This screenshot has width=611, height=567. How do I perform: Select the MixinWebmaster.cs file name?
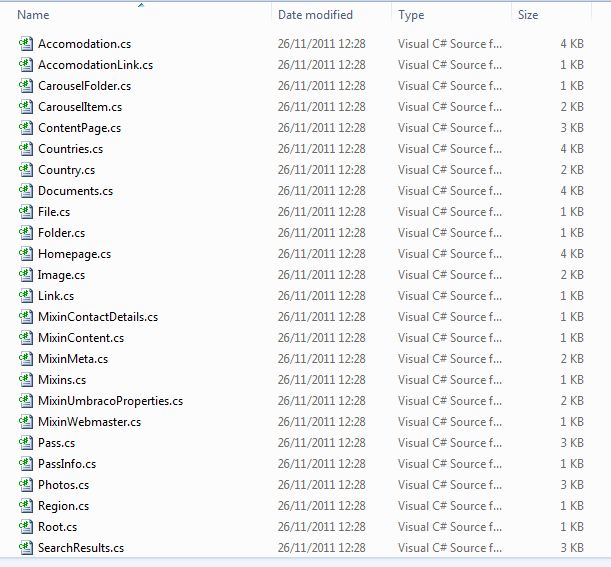tap(90, 422)
